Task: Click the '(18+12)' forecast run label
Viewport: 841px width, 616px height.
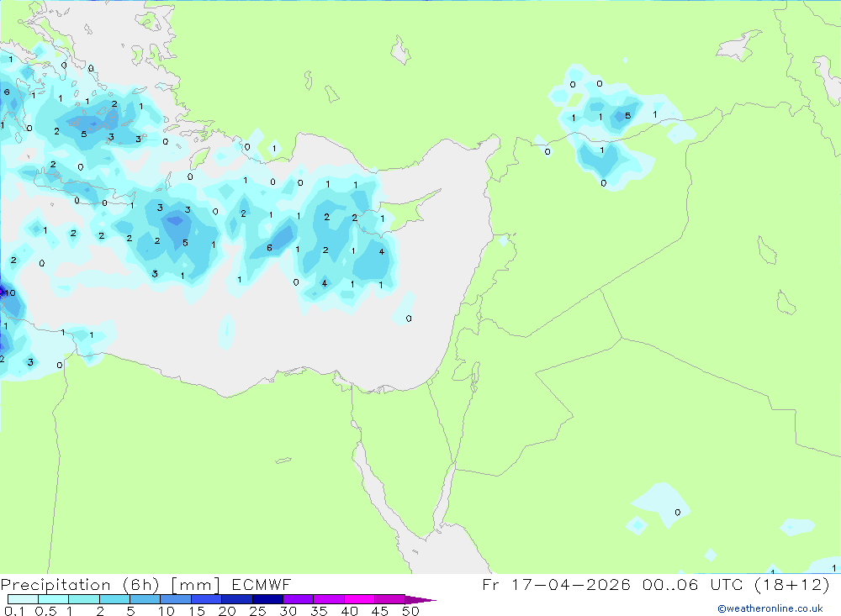Action: tap(791, 584)
